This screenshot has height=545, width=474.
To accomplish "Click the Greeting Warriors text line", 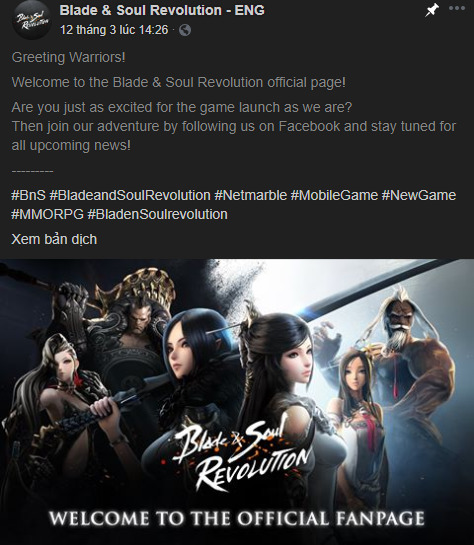I will (x=68, y=57).
